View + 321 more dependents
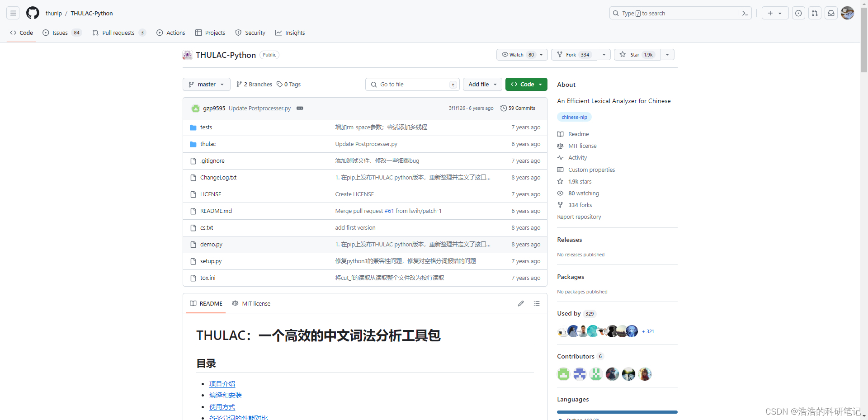This screenshot has width=868, height=420. [x=648, y=331]
